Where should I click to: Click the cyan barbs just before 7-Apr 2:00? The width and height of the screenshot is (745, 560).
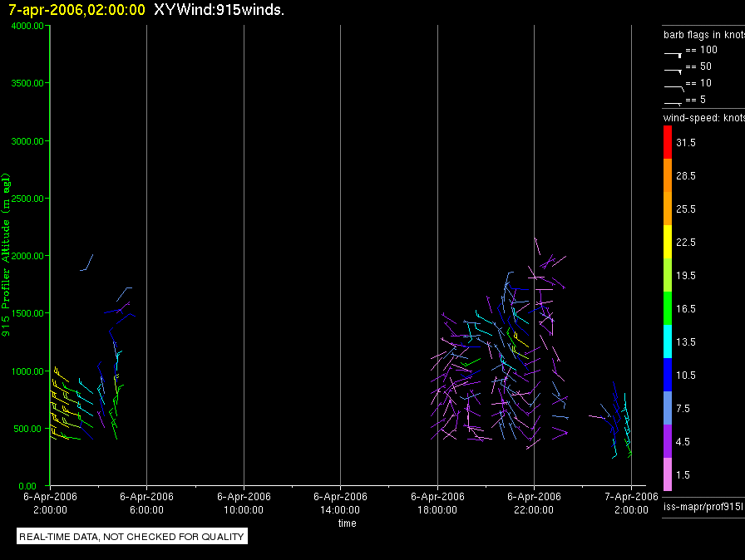626,420
